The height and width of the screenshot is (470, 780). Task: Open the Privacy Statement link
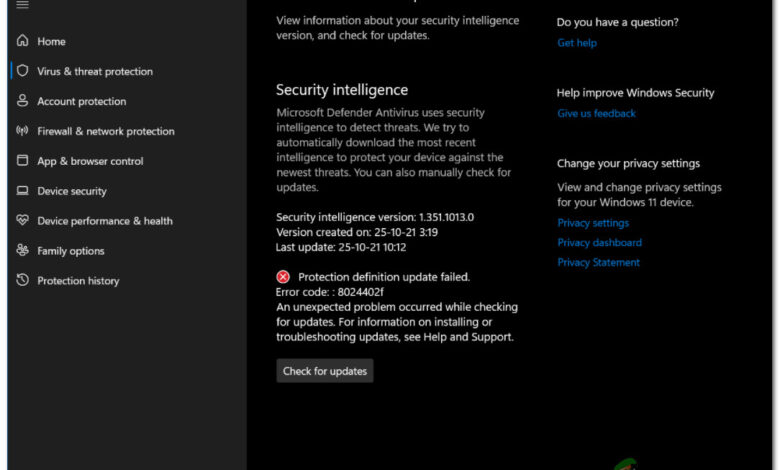pos(598,263)
